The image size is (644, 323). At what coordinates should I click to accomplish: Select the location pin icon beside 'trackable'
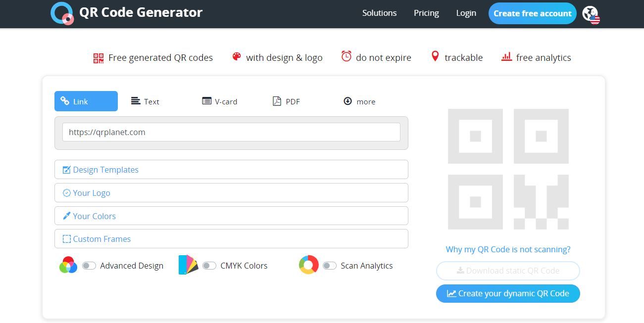(435, 56)
